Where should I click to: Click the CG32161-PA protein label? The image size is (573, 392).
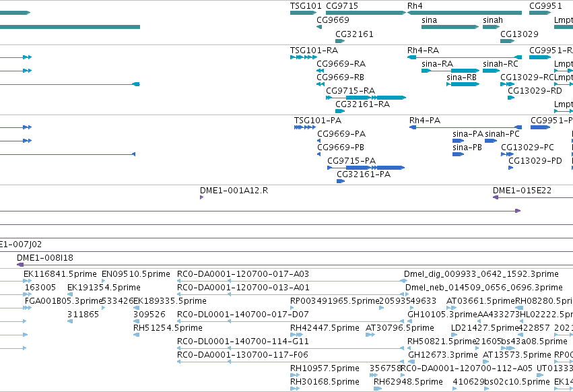pyautogui.click(x=364, y=174)
